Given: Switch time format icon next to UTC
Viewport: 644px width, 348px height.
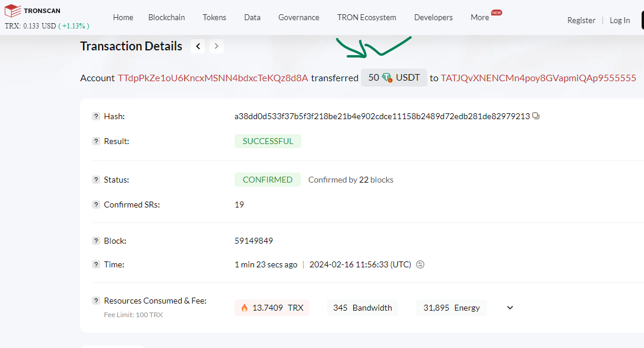Looking at the screenshot, I should (x=420, y=264).
